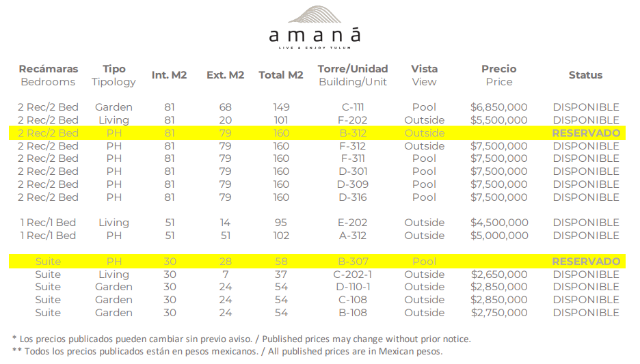Click the amaná brand name text
The width and height of the screenshot is (640, 364).
[314, 36]
